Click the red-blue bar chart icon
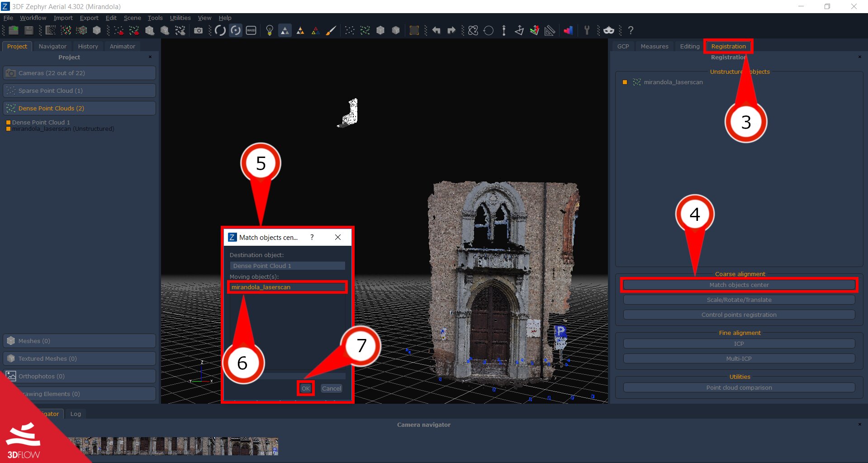The height and width of the screenshot is (463, 868). tap(568, 30)
